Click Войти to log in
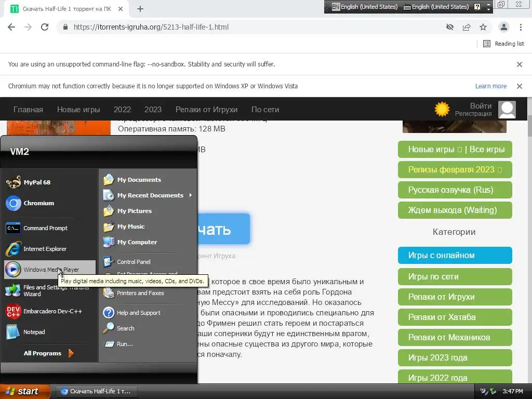 [481, 105]
